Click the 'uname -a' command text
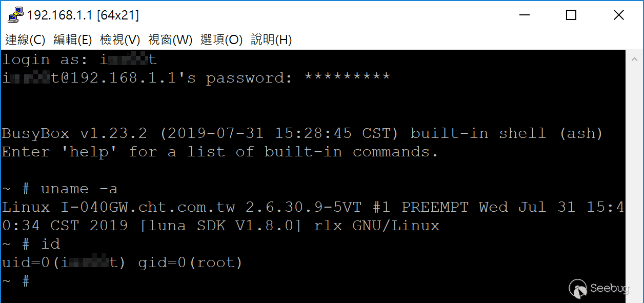 coord(79,189)
